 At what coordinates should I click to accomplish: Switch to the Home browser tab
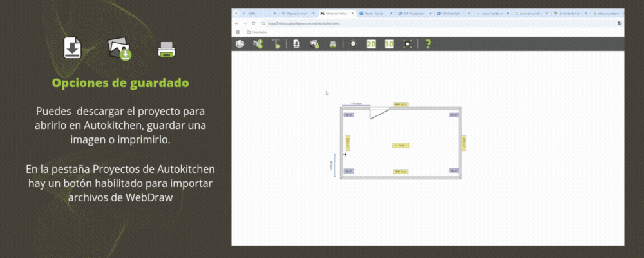click(374, 13)
